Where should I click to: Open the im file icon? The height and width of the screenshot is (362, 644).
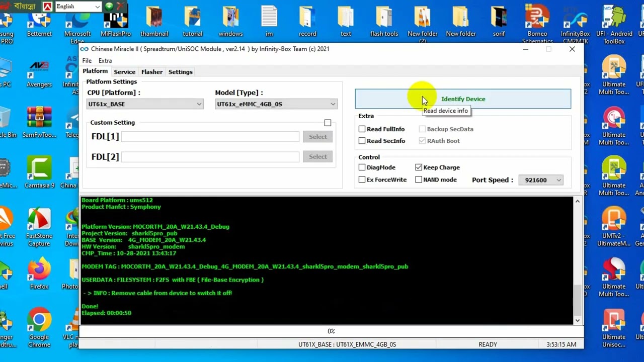269,21
